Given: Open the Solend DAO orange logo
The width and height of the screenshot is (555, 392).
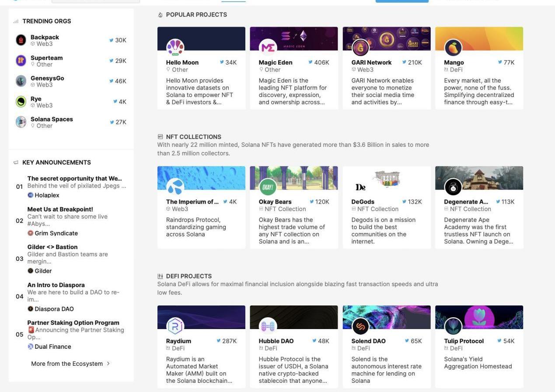Looking at the screenshot, I should (360, 326).
